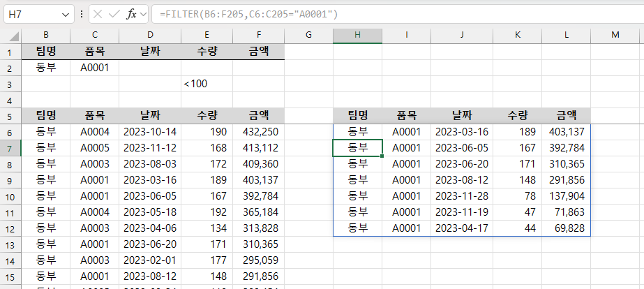This screenshot has width=644, height=289.
Task: Click the 품목 header in cell I5
Action: pos(406,116)
